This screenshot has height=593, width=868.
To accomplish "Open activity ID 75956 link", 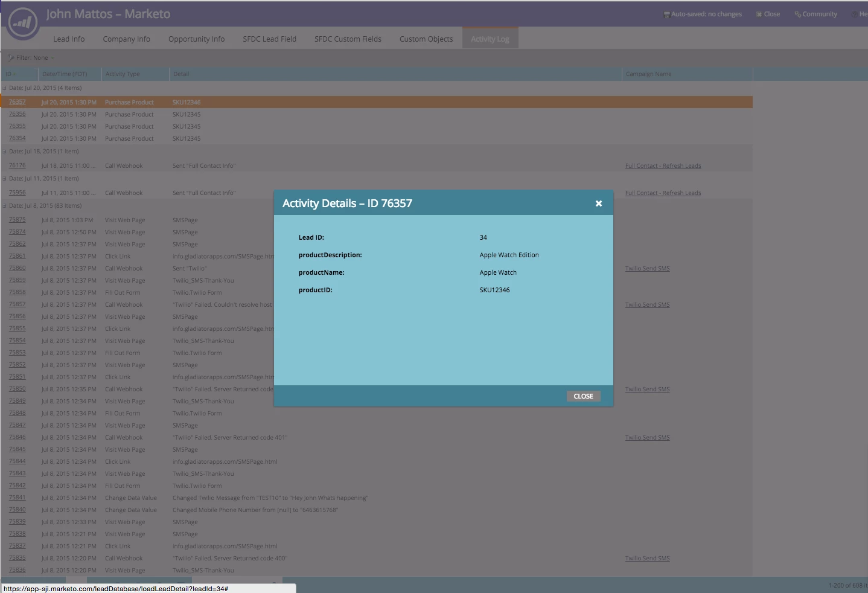I will (x=17, y=193).
